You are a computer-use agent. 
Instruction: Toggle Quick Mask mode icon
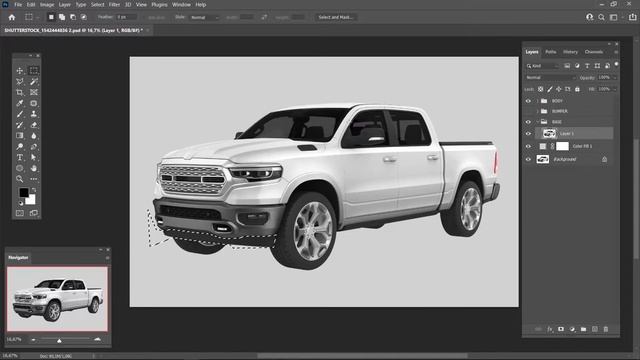click(20, 213)
